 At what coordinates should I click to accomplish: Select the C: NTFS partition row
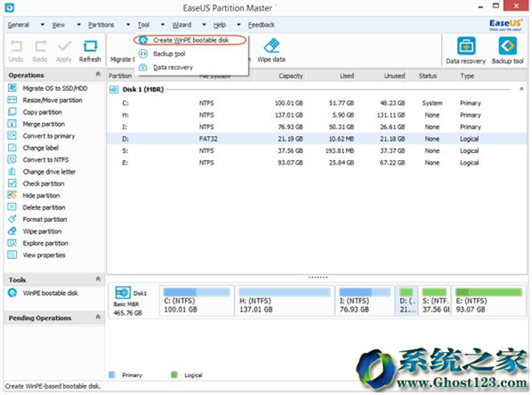pyautogui.click(x=317, y=103)
